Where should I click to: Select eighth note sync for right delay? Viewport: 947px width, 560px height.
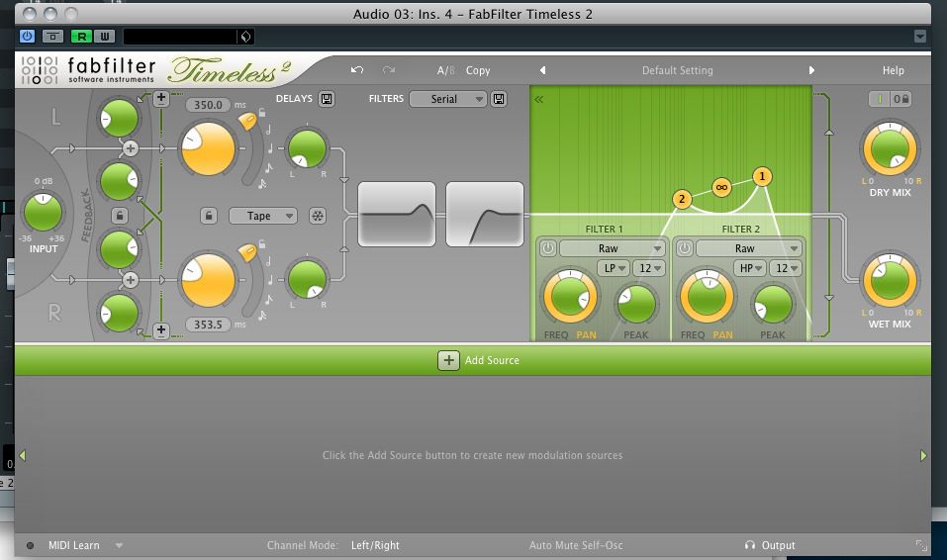pyautogui.click(x=268, y=300)
